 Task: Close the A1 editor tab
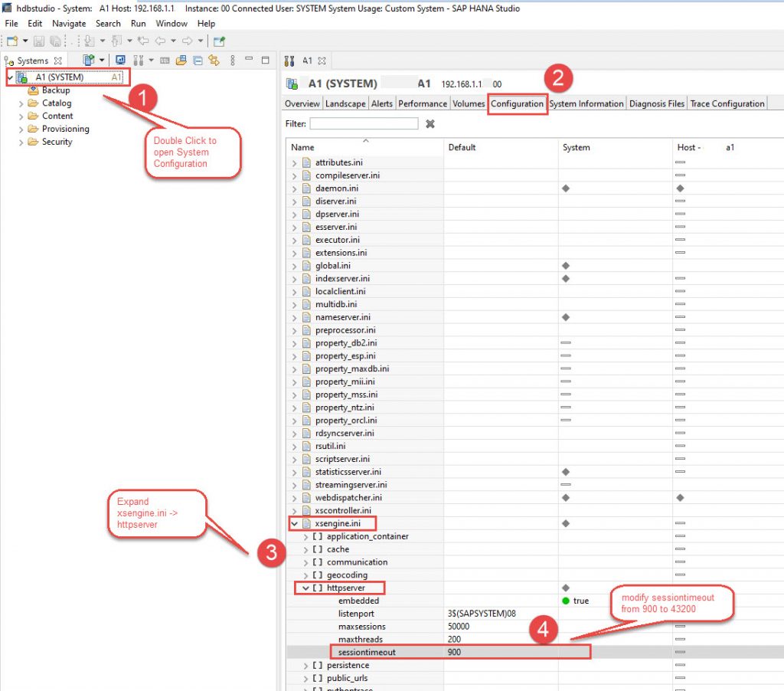(x=322, y=61)
